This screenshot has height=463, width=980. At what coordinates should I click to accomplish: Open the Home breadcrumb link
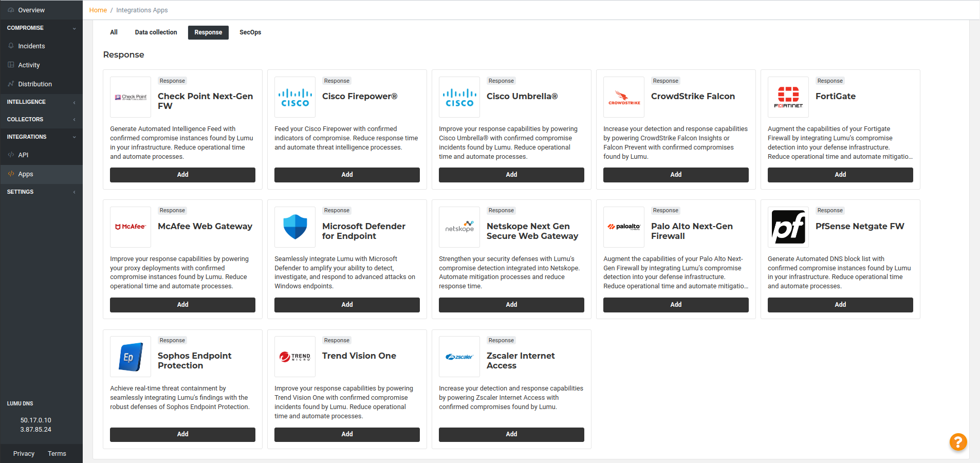tap(98, 10)
